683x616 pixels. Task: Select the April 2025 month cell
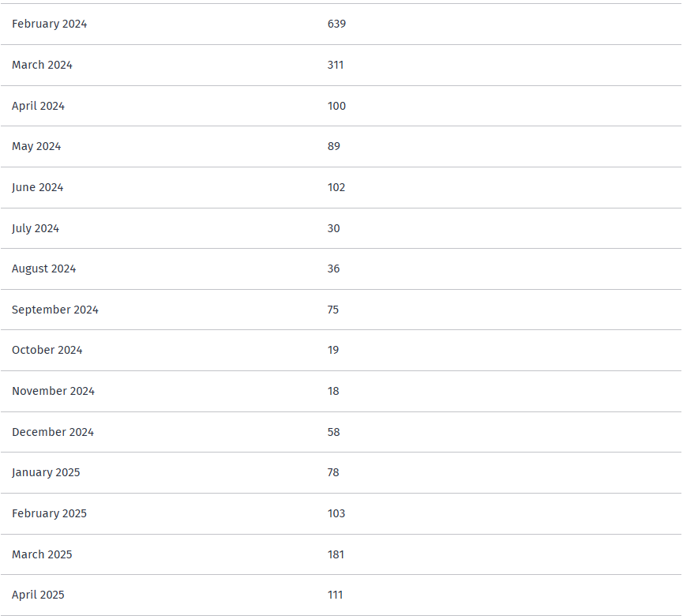pos(38,595)
